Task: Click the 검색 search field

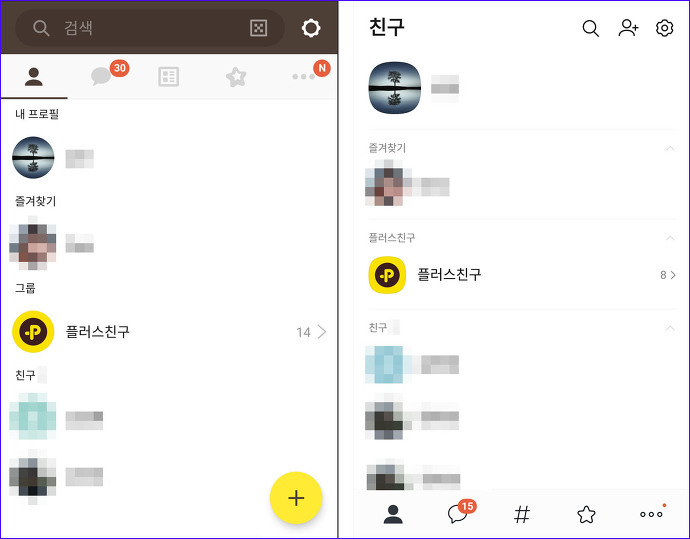Action: (x=150, y=28)
